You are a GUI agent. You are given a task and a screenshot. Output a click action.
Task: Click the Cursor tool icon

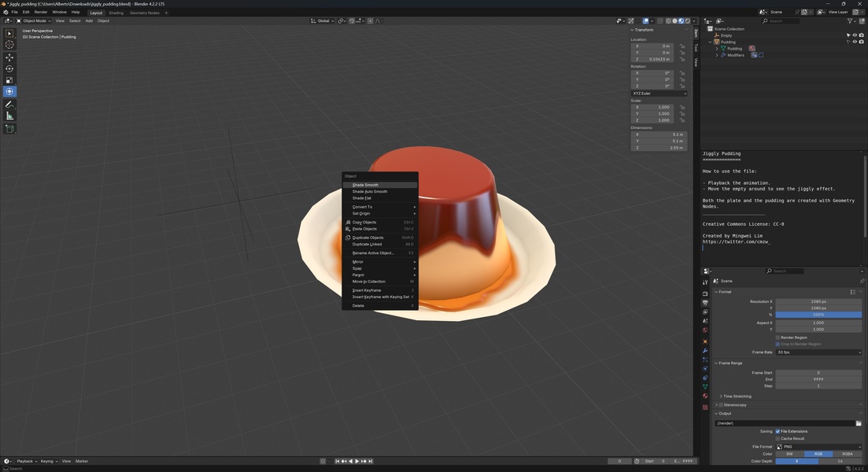pos(9,45)
